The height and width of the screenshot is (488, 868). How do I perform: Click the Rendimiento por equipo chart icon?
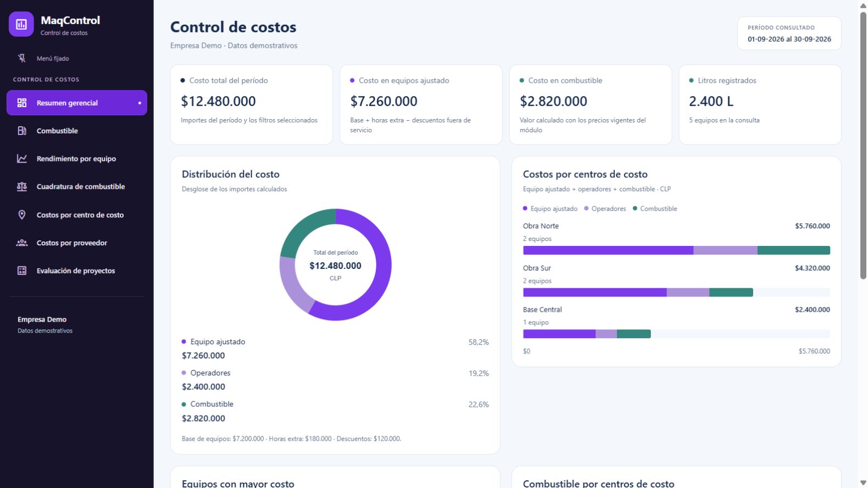(22, 159)
